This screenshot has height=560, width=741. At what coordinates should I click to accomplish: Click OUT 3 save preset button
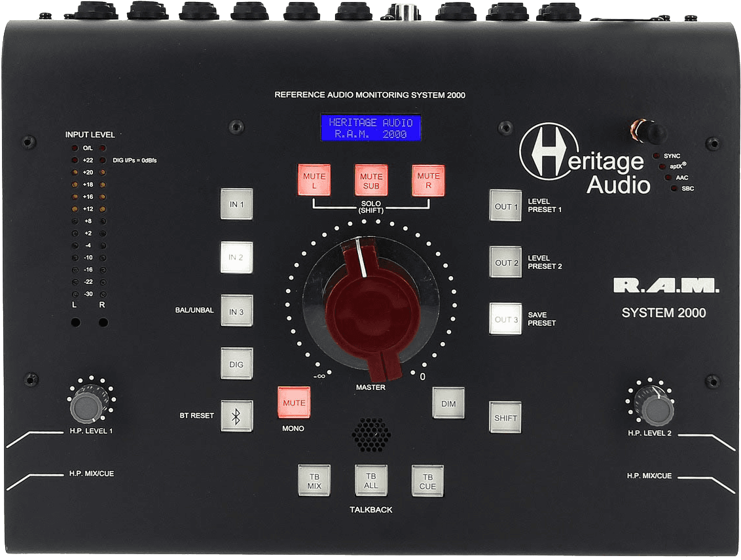point(505,319)
